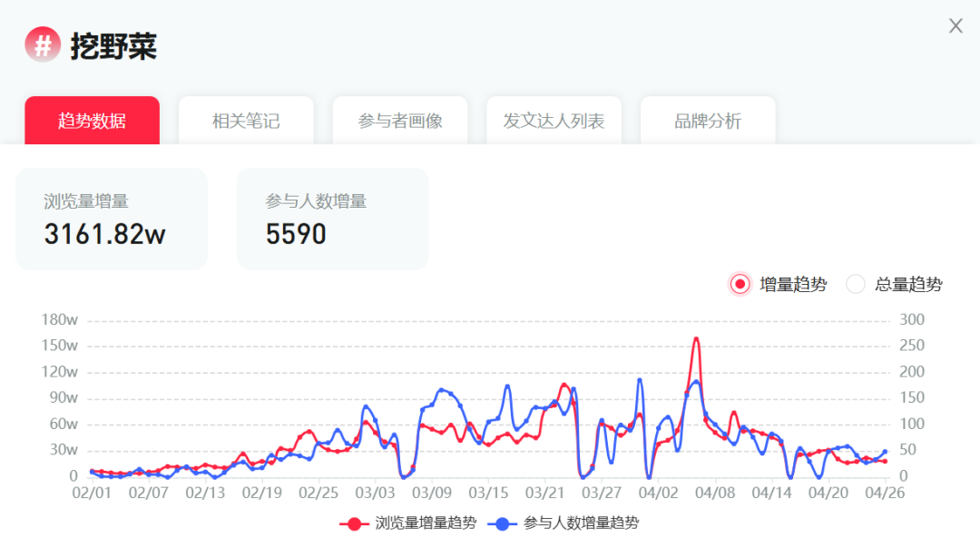Image resolution: width=980 pixels, height=547 pixels.
Task: Toggle the blue 参与人数增量趋势 legend marker
Action: pos(501,523)
